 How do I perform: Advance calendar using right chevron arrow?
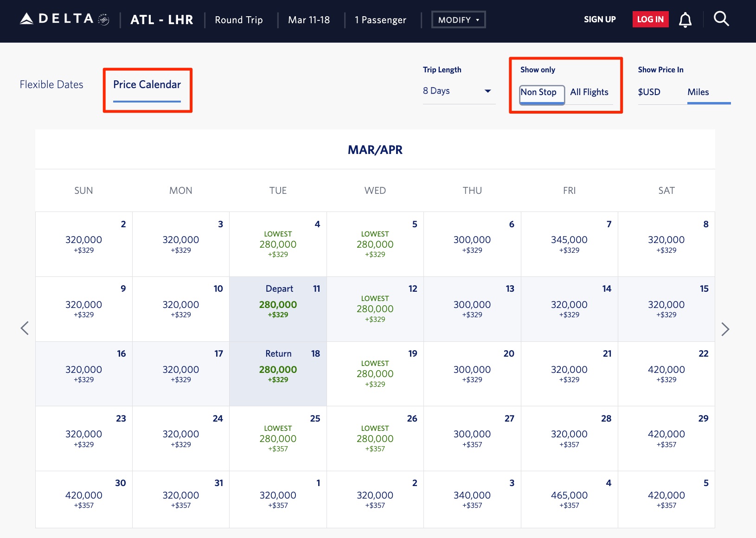coord(726,328)
